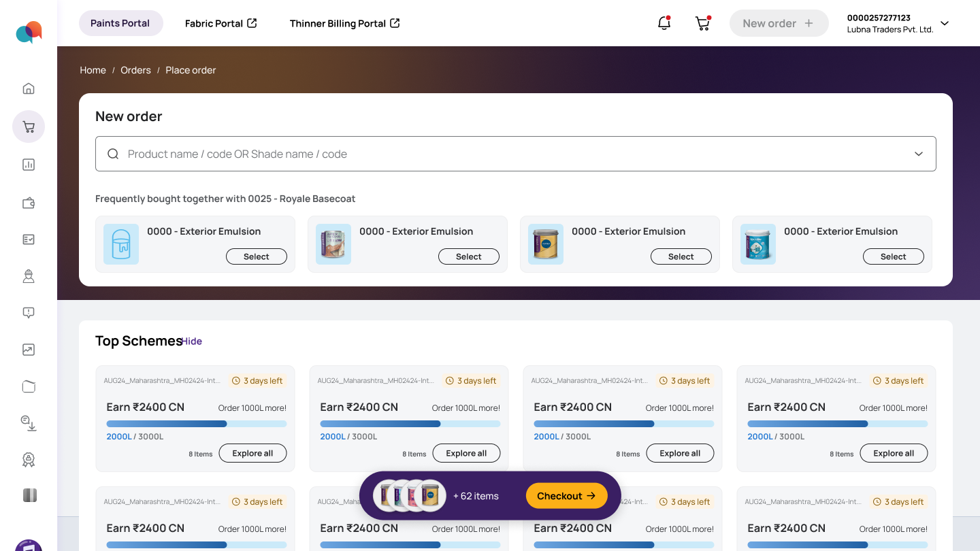
Task: Click the Checkout button
Action: click(x=566, y=496)
